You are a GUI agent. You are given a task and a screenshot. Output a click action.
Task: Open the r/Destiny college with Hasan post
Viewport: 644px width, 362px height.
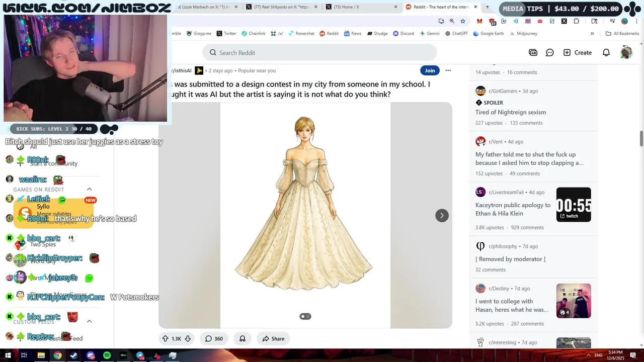pyautogui.click(x=512, y=305)
